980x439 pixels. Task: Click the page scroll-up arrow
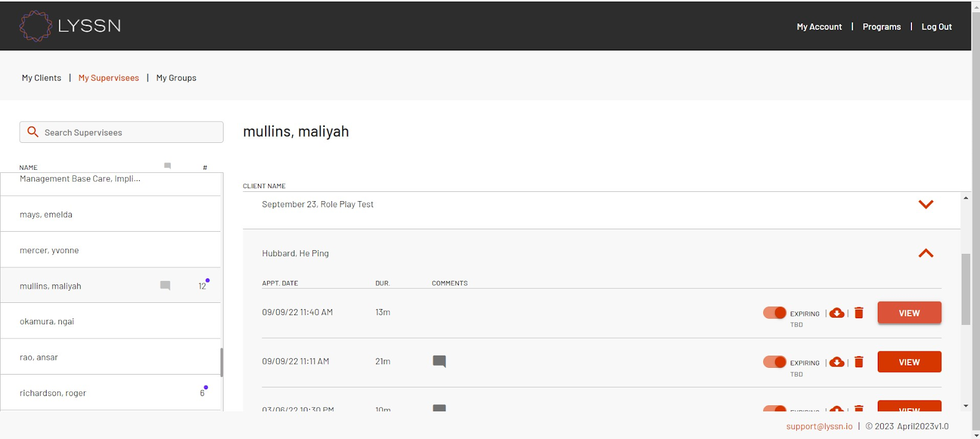tap(976, 6)
